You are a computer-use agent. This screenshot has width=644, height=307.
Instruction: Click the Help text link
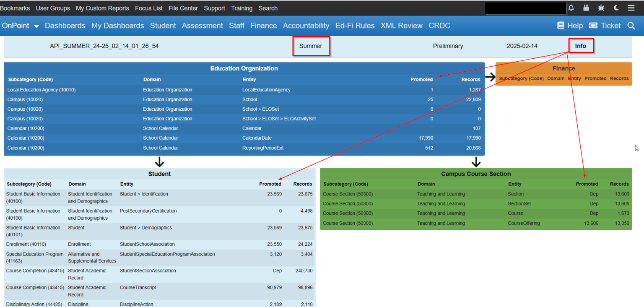tap(575, 25)
